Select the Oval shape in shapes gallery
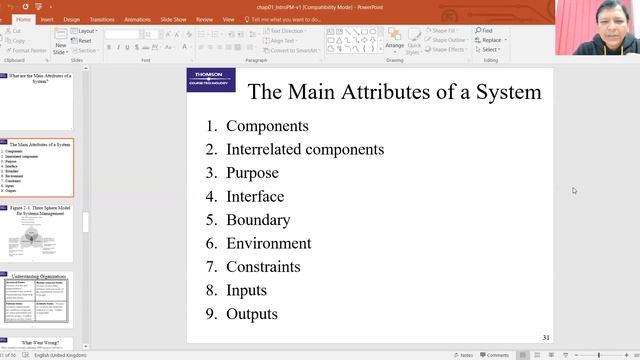Viewport: 640px width, 360px height. 373,32
